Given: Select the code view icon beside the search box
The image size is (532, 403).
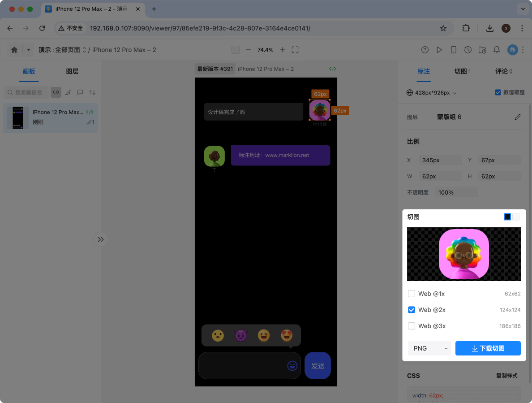Looking at the screenshot, I should click(56, 92).
